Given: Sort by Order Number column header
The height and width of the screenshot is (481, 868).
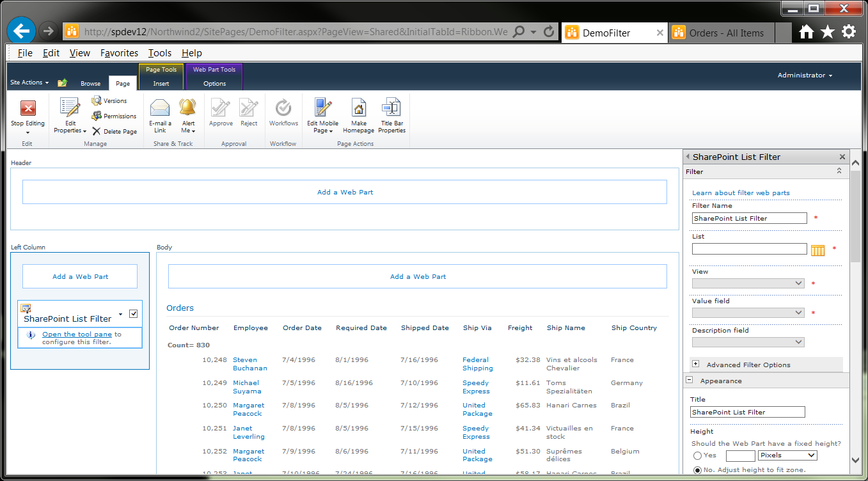Looking at the screenshot, I should point(194,327).
